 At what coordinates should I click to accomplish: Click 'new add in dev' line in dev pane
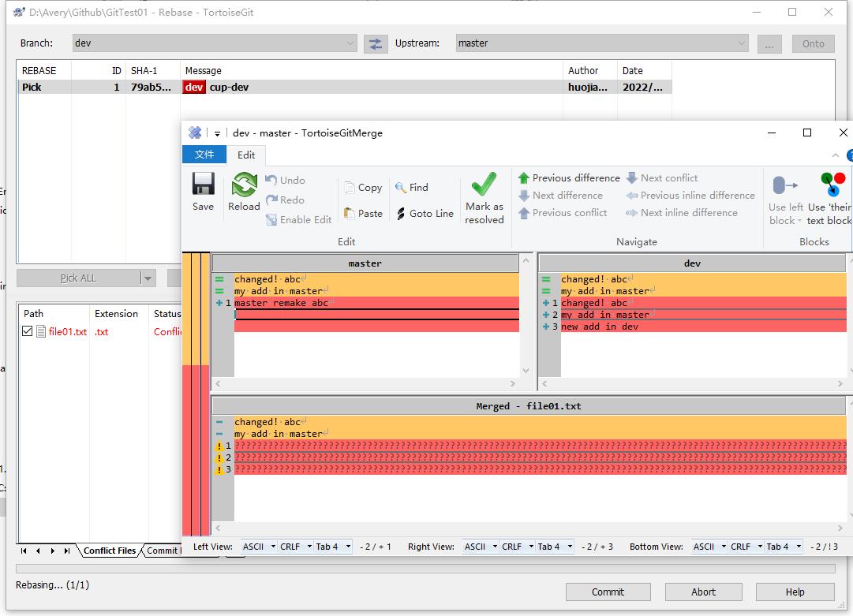pyautogui.click(x=600, y=327)
